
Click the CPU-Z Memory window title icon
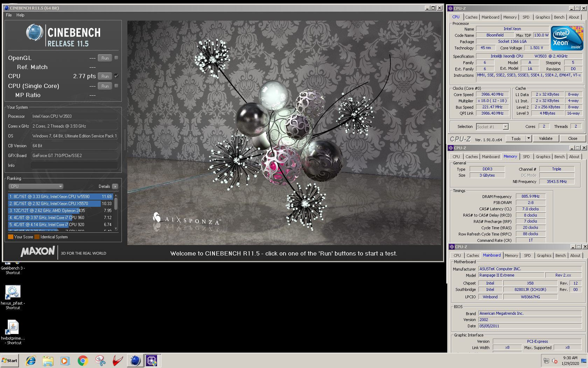pyautogui.click(x=451, y=148)
